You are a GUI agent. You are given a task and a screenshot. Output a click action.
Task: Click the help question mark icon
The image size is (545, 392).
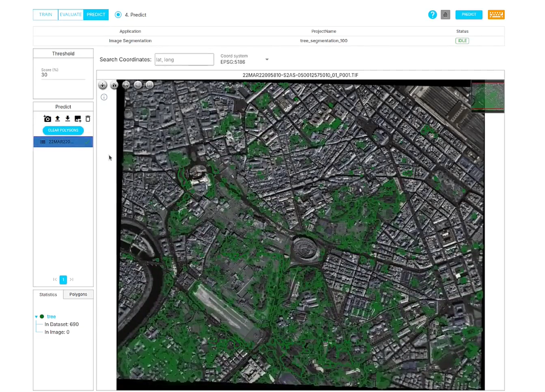[432, 15]
